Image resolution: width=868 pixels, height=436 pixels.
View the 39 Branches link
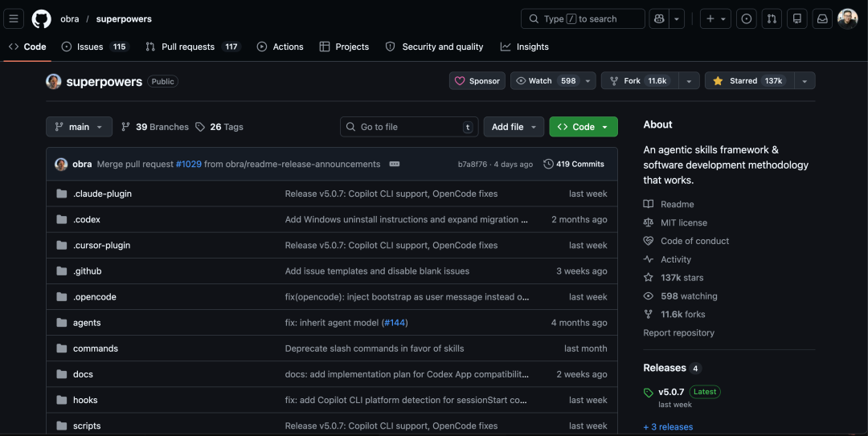(x=155, y=127)
